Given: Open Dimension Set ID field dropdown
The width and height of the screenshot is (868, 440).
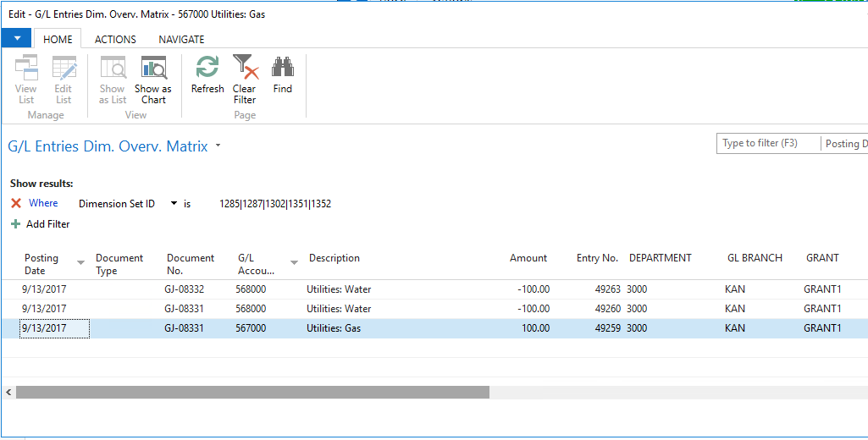Looking at the screenshot, I should click(174, 203).
